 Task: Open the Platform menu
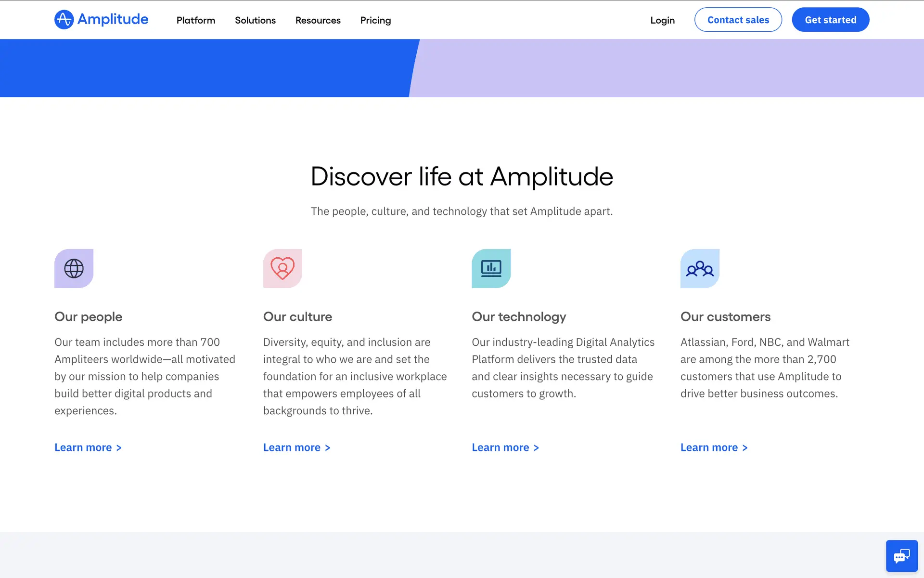pyautogui.click(x=195, y=20)
